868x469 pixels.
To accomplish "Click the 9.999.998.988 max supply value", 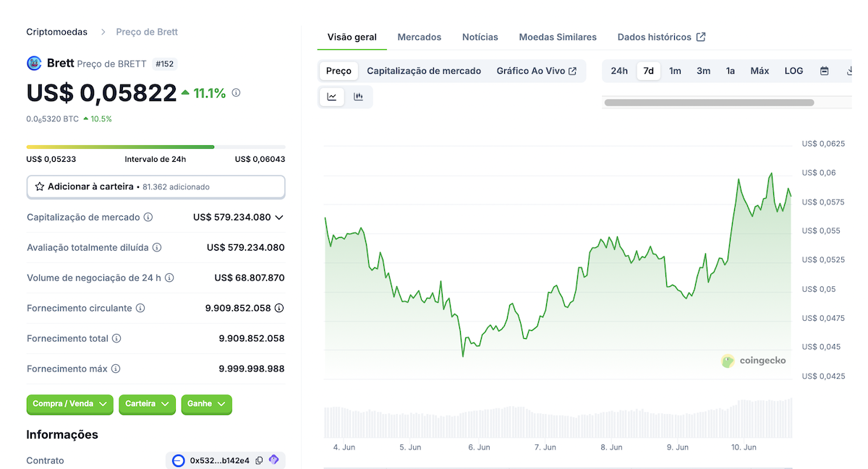I will pyautogui.click(x=252, y=369).
